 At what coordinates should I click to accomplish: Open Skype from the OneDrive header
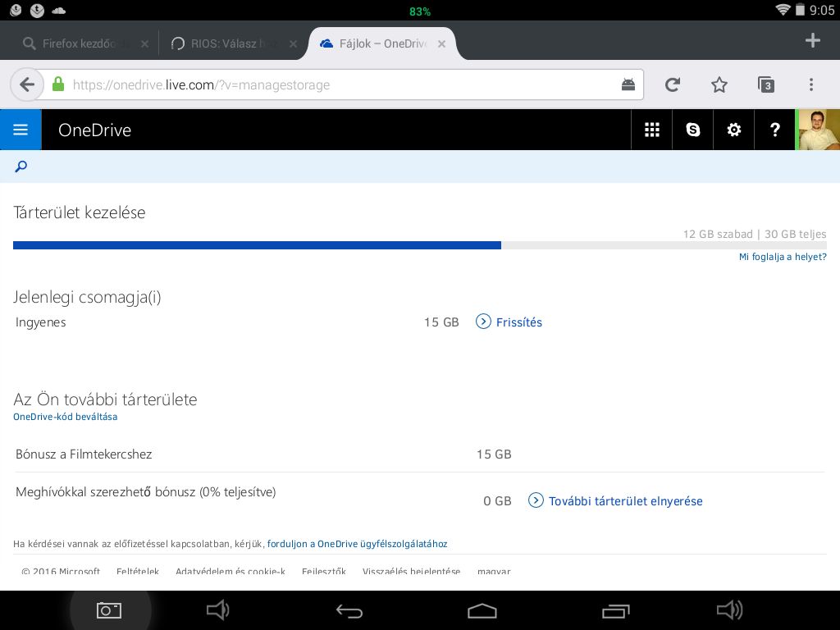(x=692, y=130)
